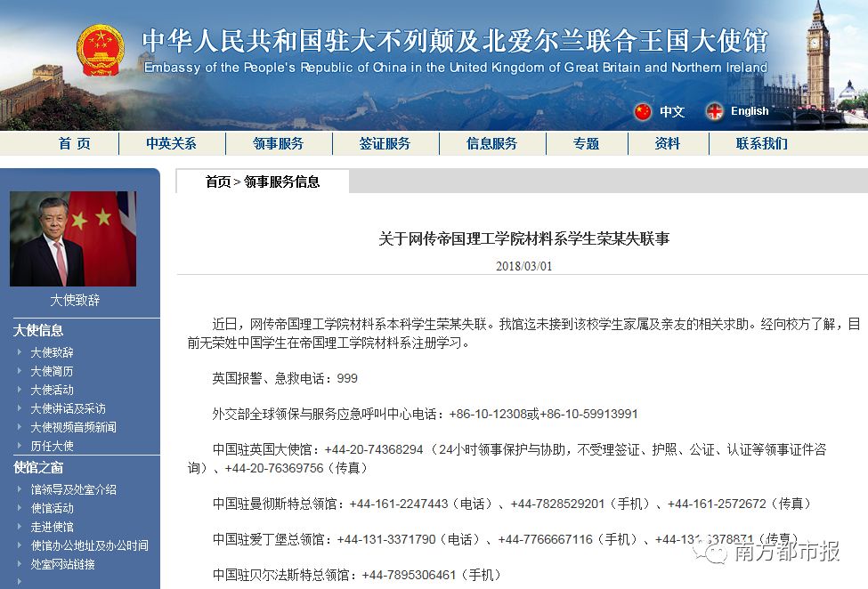
Task: Click the embassy phone +44-20-74368294
Action: pyautogui.click(x=374, y=449)
